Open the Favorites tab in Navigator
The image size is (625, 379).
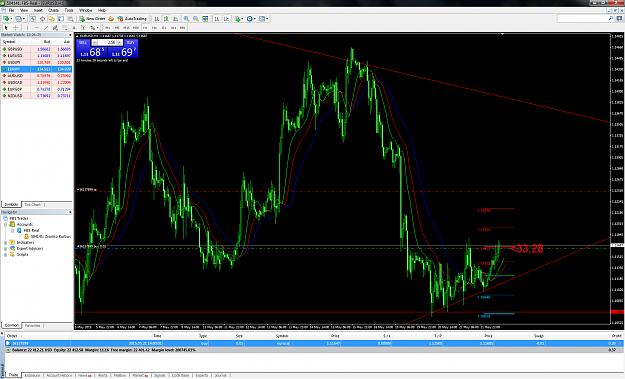[x=33, y=326]
